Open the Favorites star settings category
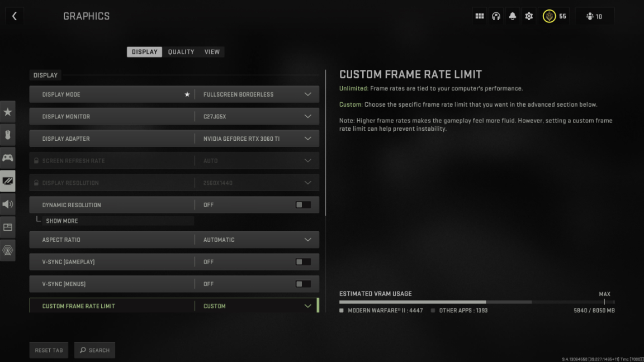The height and width of the screenshot is (362, 644). click(x=8, y=112)
